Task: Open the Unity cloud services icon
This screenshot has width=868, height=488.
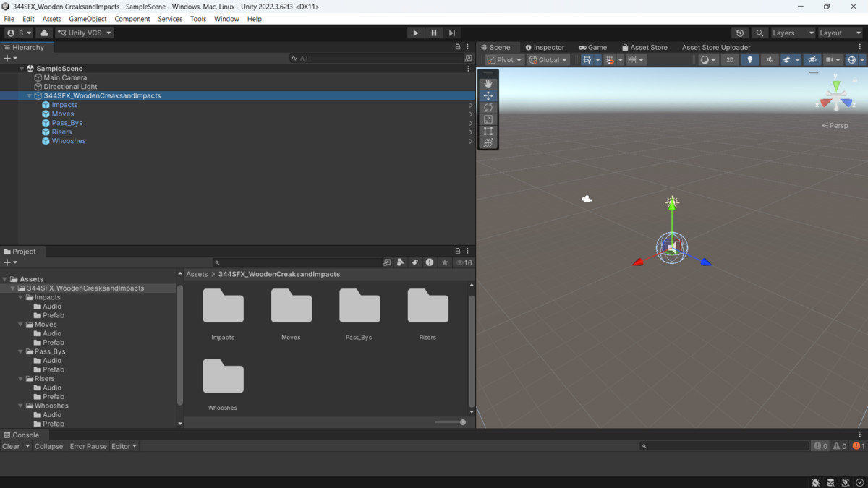Action: [x=44, y=33]
